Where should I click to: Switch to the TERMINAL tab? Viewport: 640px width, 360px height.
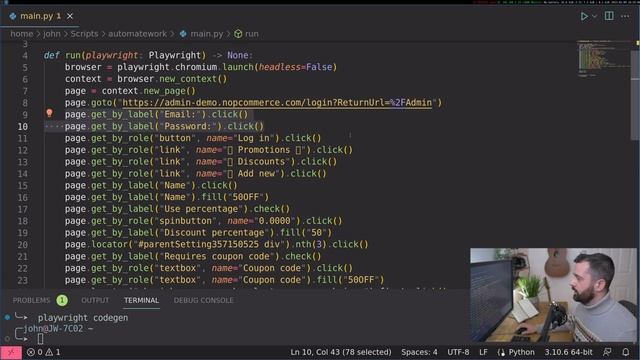[x=141, y=300]
